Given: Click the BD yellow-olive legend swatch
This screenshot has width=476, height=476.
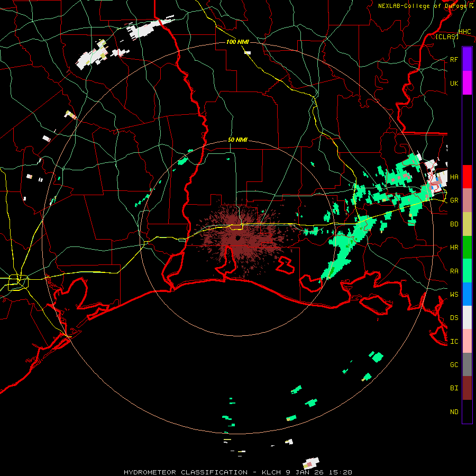Looking at the screenshot, I should pos(467,224).
